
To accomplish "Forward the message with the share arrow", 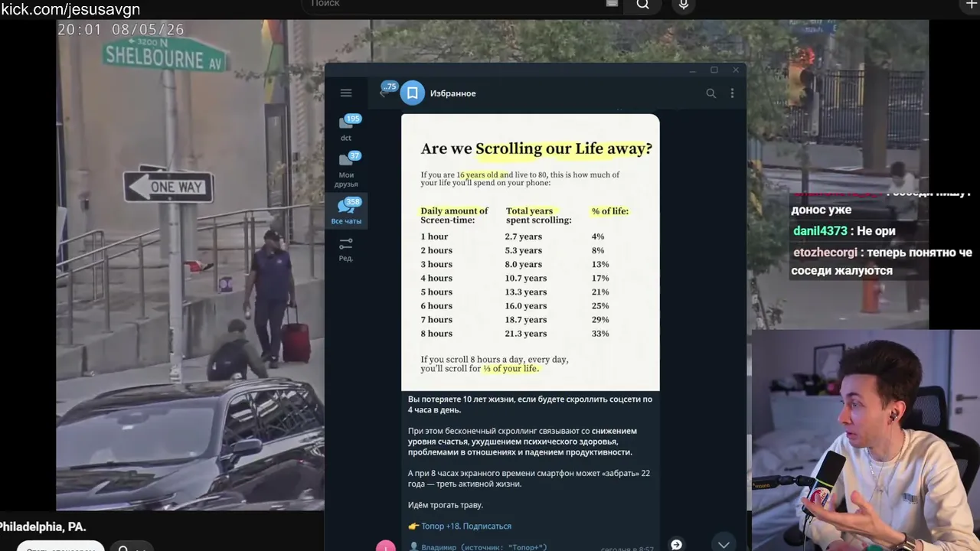I will click(x=676, y=544).
